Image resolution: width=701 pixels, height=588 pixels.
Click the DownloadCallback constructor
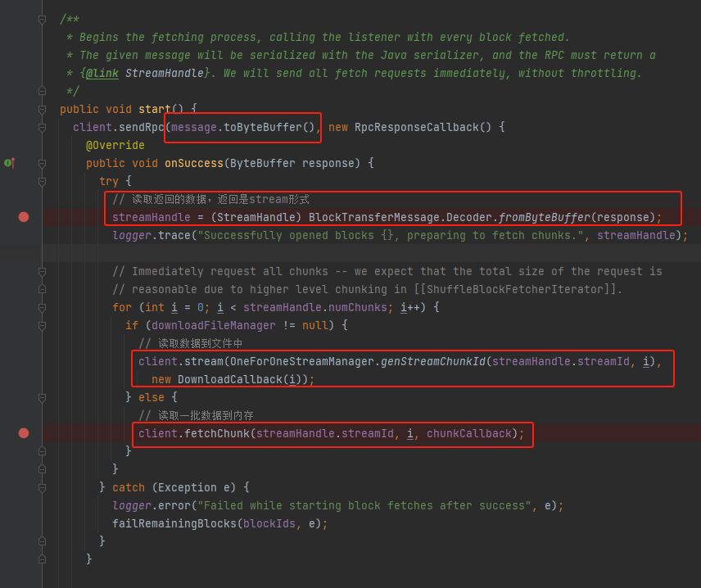(x=230, y=380)
